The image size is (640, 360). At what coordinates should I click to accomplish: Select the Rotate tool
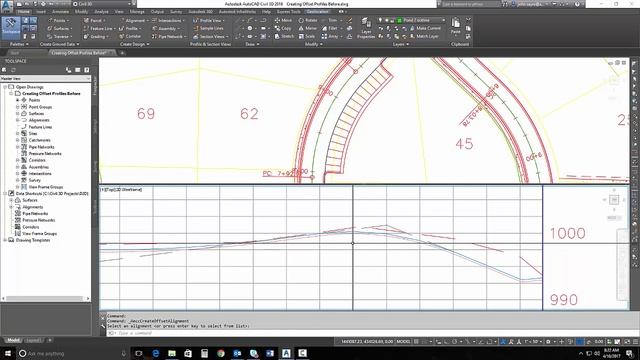tap(308, 20)
